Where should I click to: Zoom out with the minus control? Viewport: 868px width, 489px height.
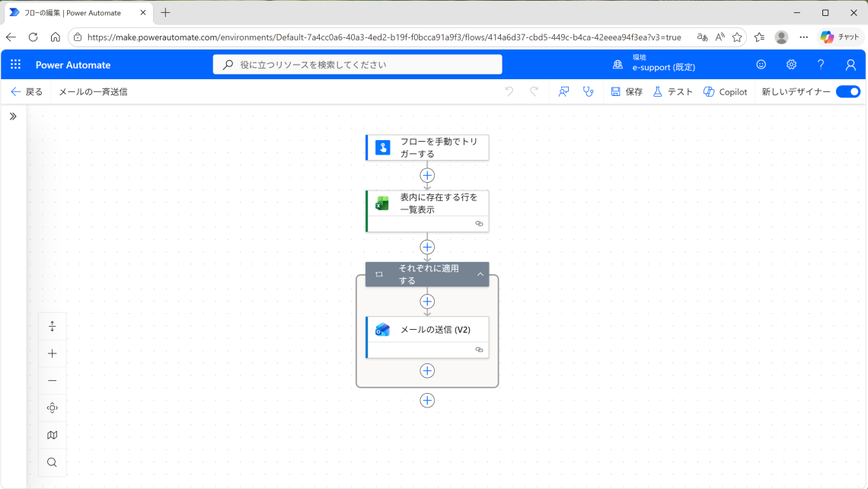pos(52,381)
